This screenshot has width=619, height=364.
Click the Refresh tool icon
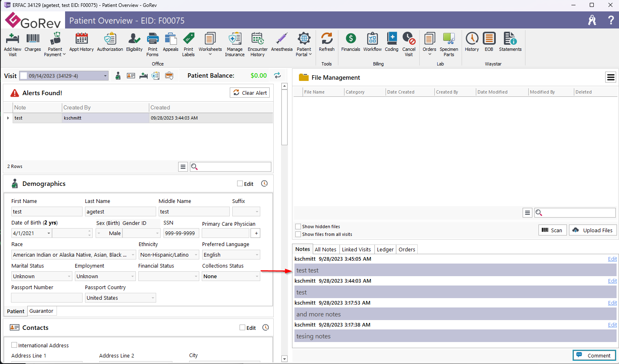pos(327,42)
